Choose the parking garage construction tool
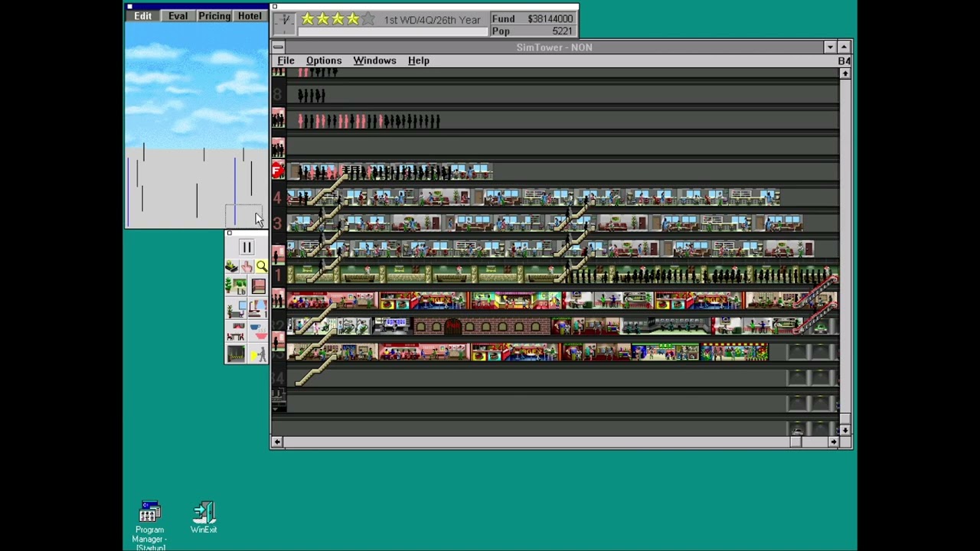The width and height of the screenshot is (980, 551). [x=236, y=354]
